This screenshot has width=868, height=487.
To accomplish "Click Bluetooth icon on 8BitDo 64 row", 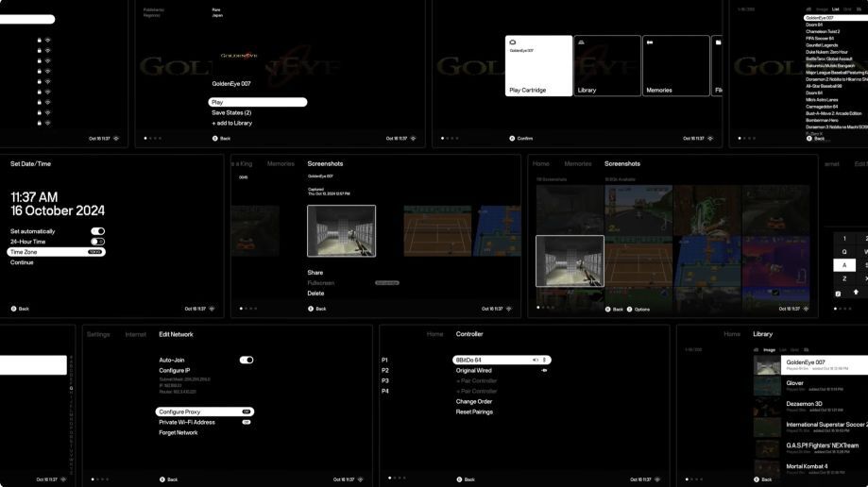I will [x=544, y=361].
